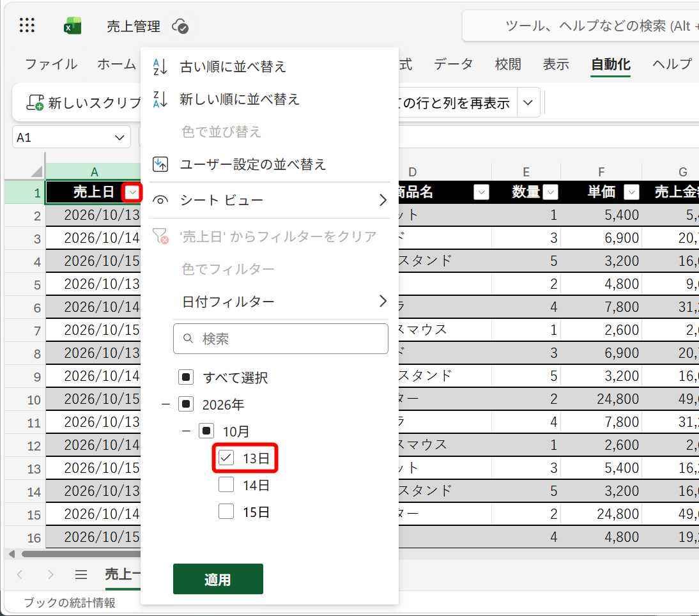Open the all sheets list icon

(x=81, y=574)
